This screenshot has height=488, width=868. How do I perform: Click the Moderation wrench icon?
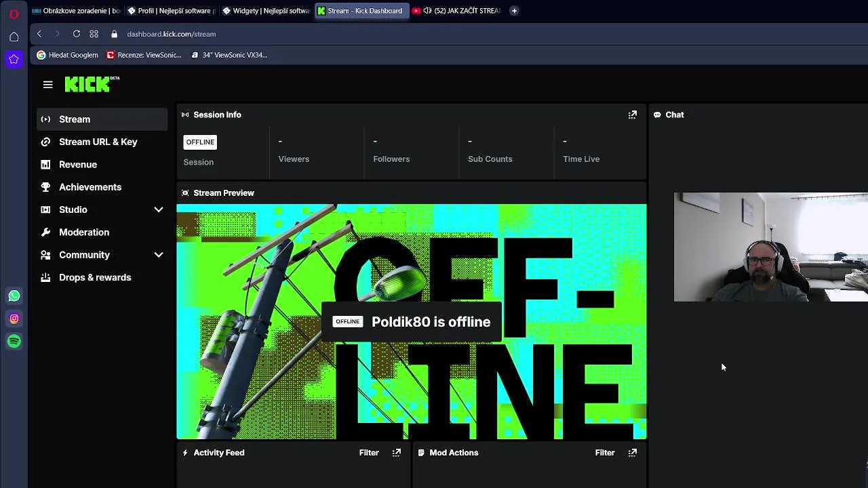(45, 232)
